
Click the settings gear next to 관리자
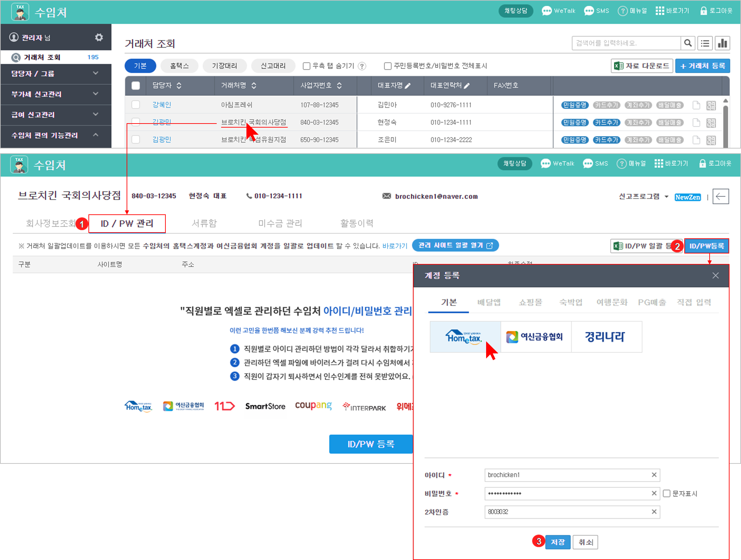pos(99,37)
